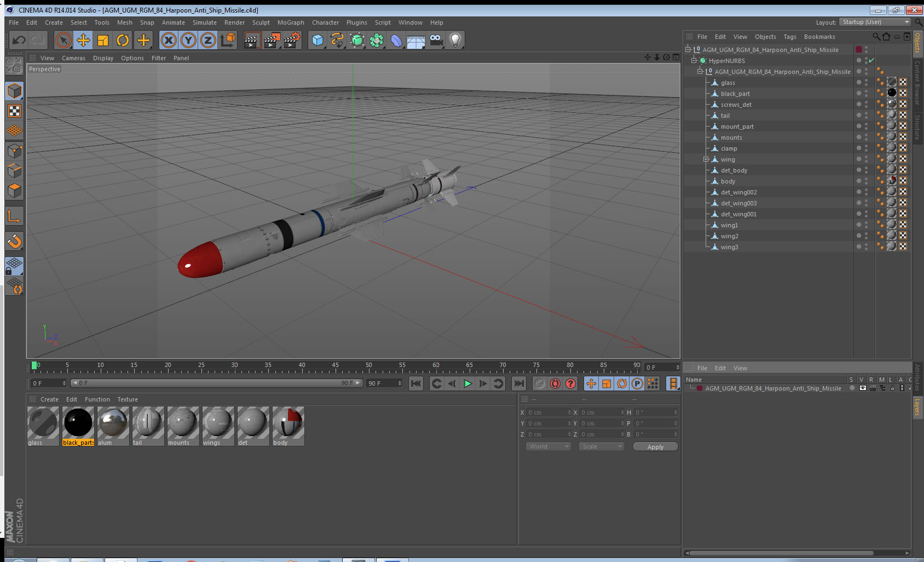Select the Move tool

(83, 40)
